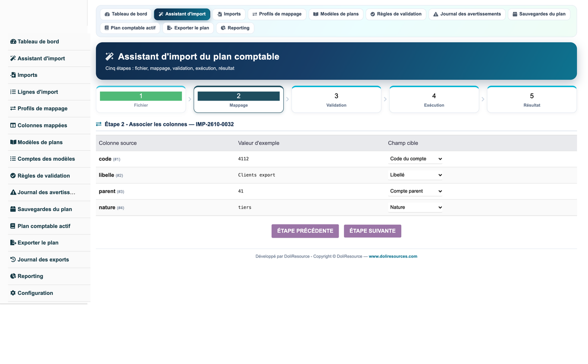The image size is (588, 364).
Task: Click the source column name libelle
Action: [106, 175]
